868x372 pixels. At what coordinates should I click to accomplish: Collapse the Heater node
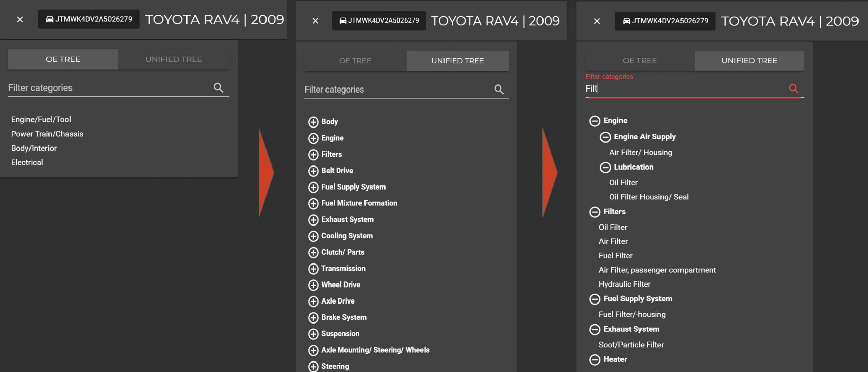(595, 359)
